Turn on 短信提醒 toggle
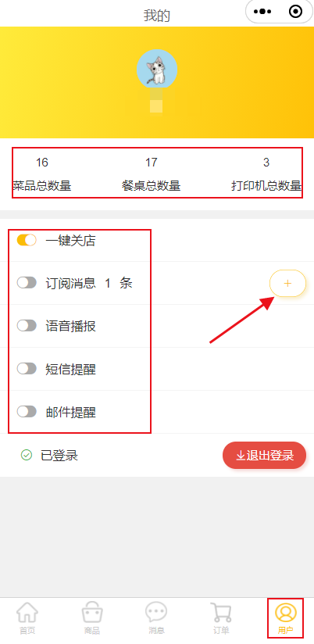The height and width of the screenshot is (644, 314). click(27, 368)
